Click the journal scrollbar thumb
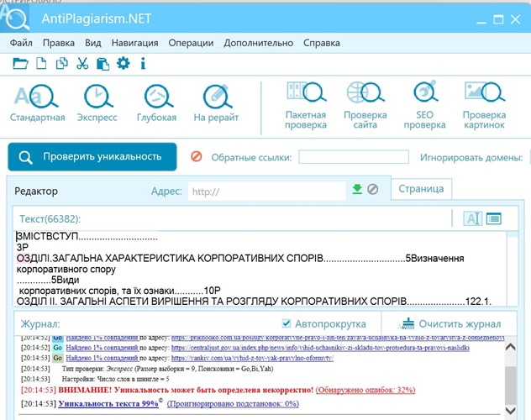The image size is (531, 420). tap(510, 386)
